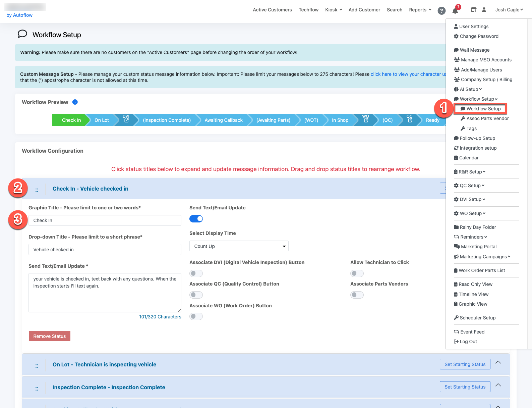Open Manage MSO Accounts entry
532x408 pixels.
[x=483, y=60]
